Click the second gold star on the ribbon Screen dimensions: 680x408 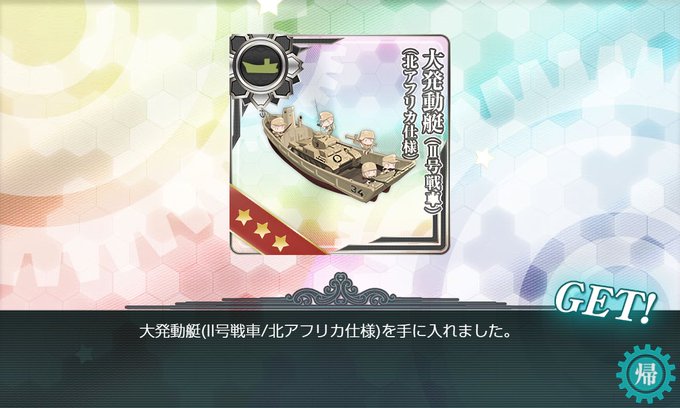tap(262, 230)
